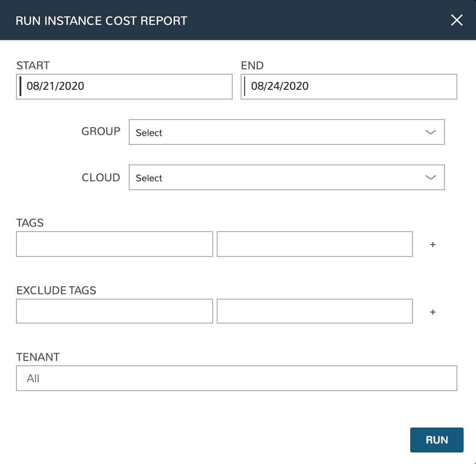Click the 'Select' text in CLOUD dropdown
476x464 pixels.
coord(149,178)
